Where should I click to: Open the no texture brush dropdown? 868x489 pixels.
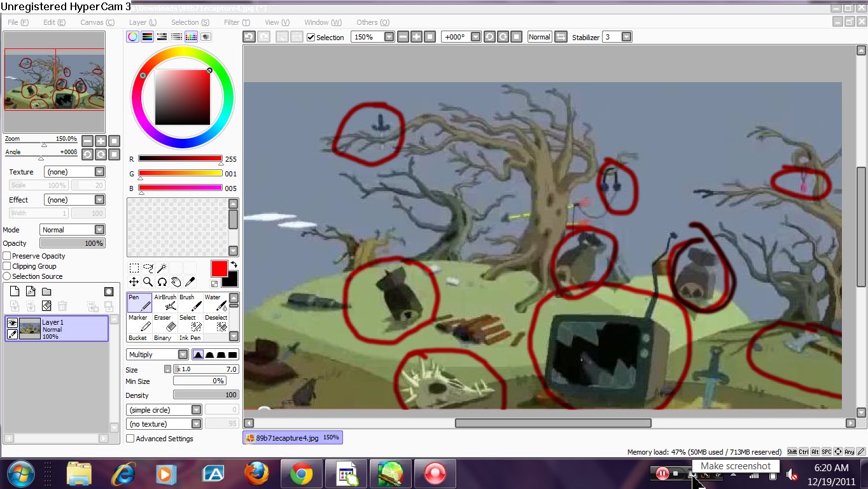tap(164, 424)
